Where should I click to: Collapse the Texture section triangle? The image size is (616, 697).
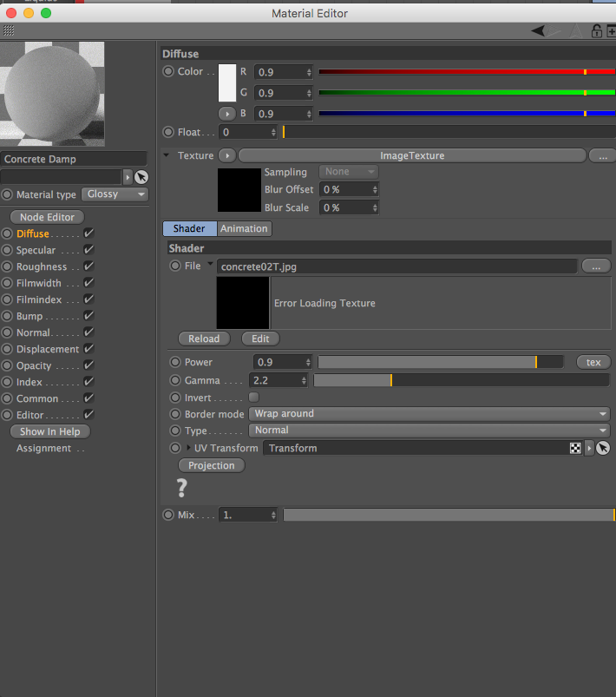(x=167, y=155)
